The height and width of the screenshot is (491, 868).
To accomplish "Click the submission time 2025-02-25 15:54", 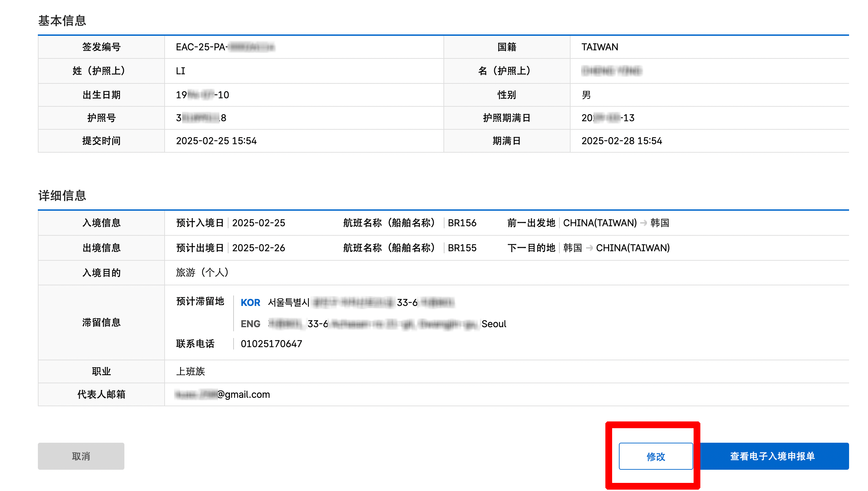I will (x=216, y=141).
